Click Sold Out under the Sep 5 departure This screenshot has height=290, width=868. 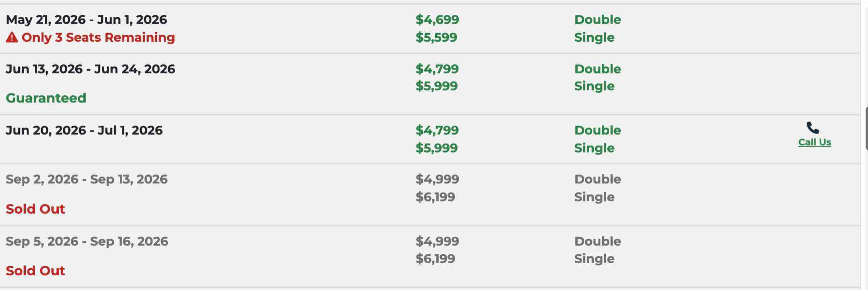pyautogui.click(x=35, y=271)
